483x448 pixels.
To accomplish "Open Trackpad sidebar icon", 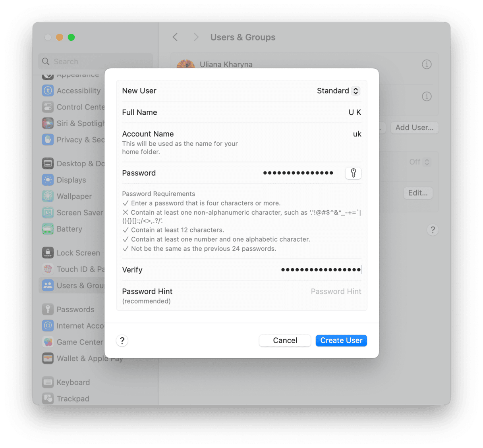I will [x=48, y=398].
